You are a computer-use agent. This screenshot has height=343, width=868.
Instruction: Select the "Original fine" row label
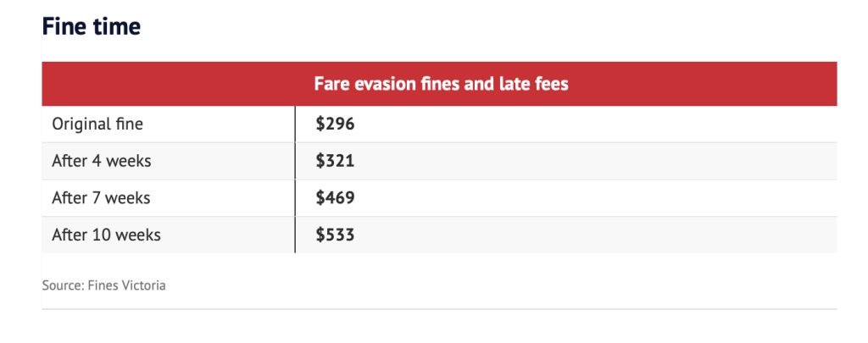pos(97,124)
